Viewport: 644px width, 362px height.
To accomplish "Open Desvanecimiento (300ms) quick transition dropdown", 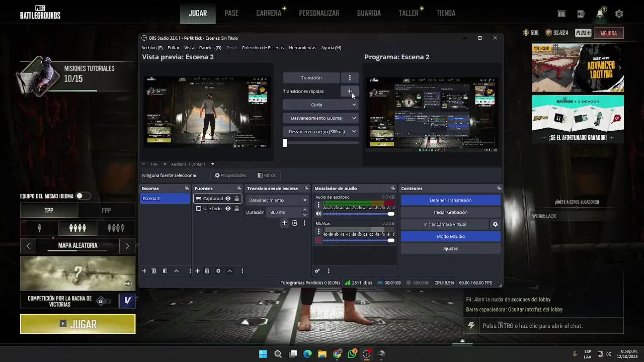I will click(x=321, y=118).
